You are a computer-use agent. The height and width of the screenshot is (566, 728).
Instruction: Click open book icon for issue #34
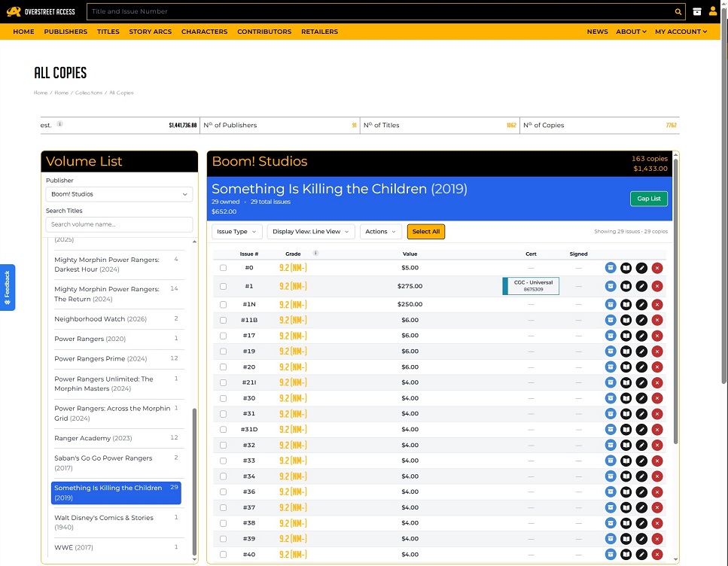tap(626, 476)
